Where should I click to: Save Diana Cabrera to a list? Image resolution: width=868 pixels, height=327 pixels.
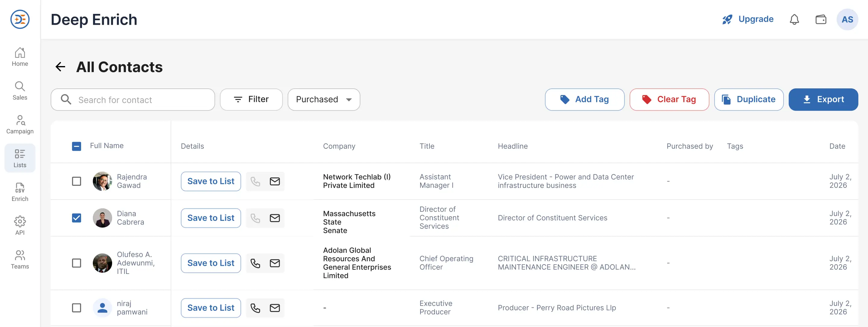[211, 218]
